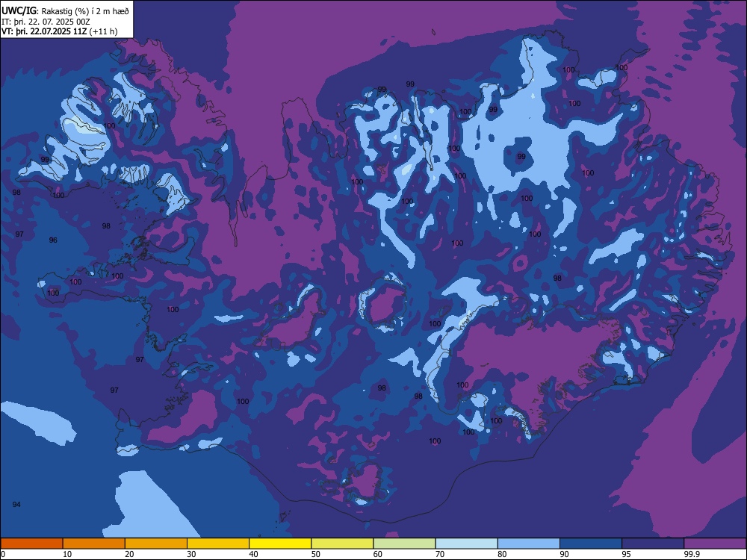Viewport: 747px width, 560px height.
Task: Click the "94" humidity value on the map
Action: click(16, 504)
